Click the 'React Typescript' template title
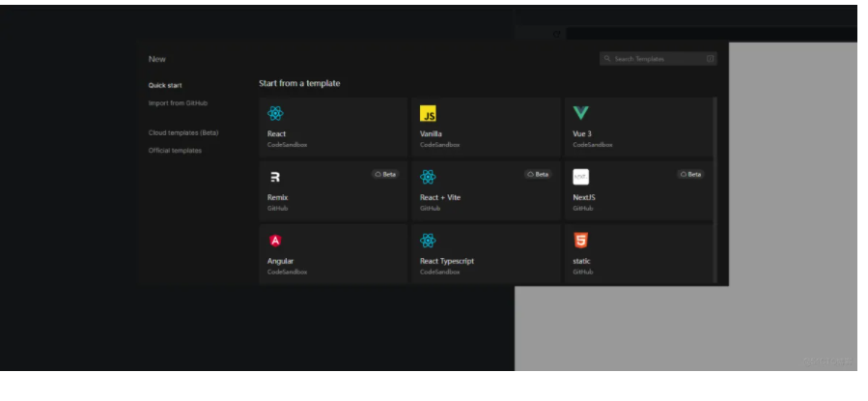This screenshot has height=401, width=868. [x=447, y=262]
